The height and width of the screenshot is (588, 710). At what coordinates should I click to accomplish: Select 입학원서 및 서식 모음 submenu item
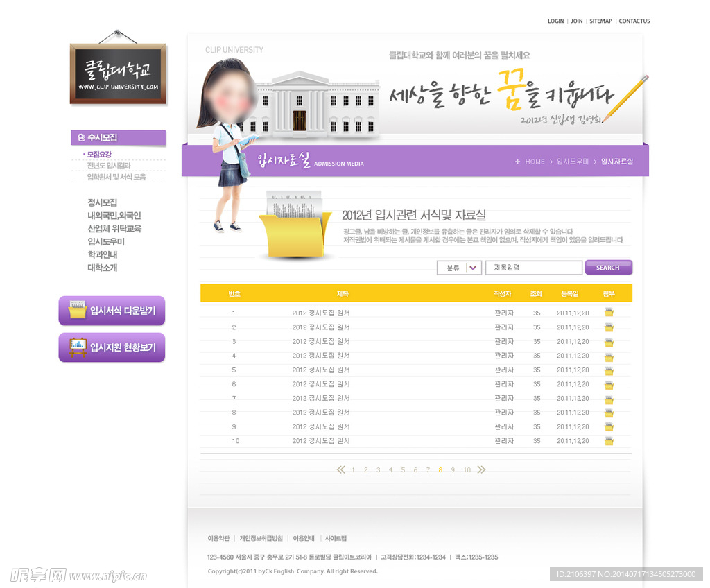116,177
